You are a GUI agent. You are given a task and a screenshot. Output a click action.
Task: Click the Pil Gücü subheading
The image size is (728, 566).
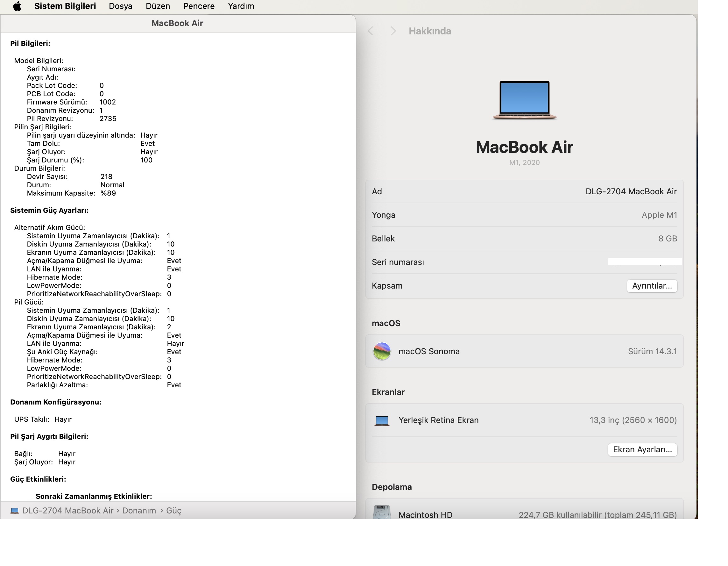(29, 302)
